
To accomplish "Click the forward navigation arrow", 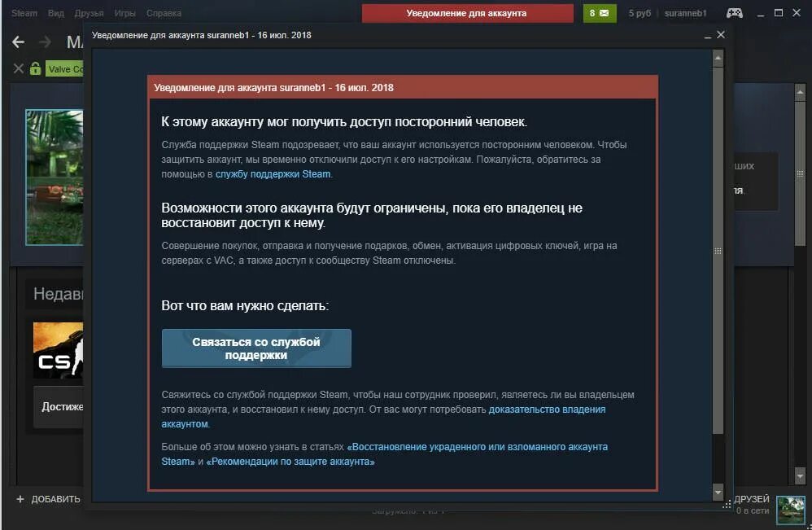I will (46, 42).
